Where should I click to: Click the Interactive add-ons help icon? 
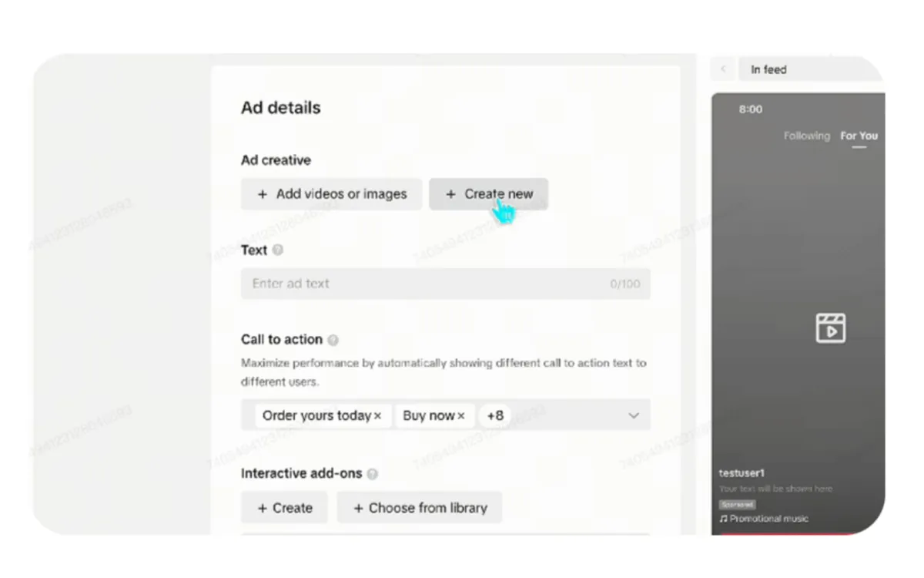(x=372, y=473)
